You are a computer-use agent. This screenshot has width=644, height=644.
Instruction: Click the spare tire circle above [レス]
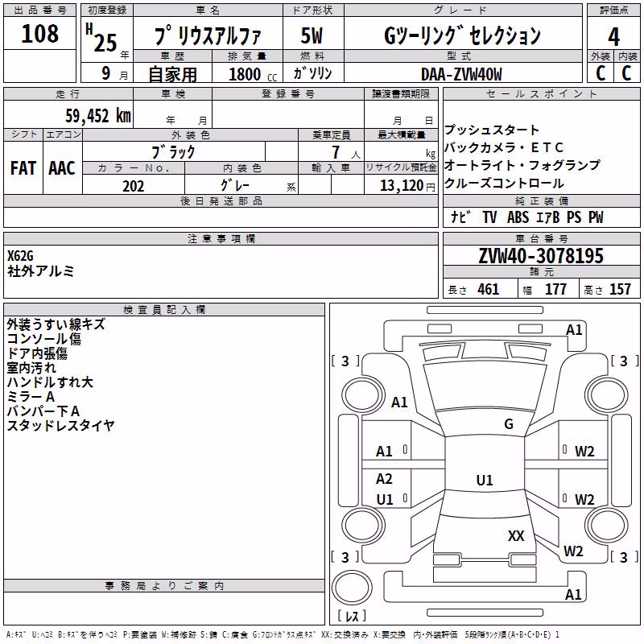point(352,587)
